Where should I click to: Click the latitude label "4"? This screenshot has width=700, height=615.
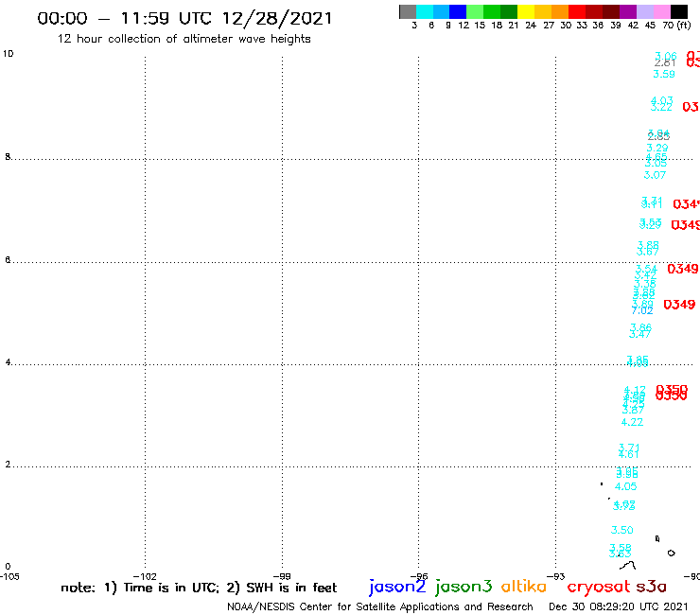click(x=8, y=362)
